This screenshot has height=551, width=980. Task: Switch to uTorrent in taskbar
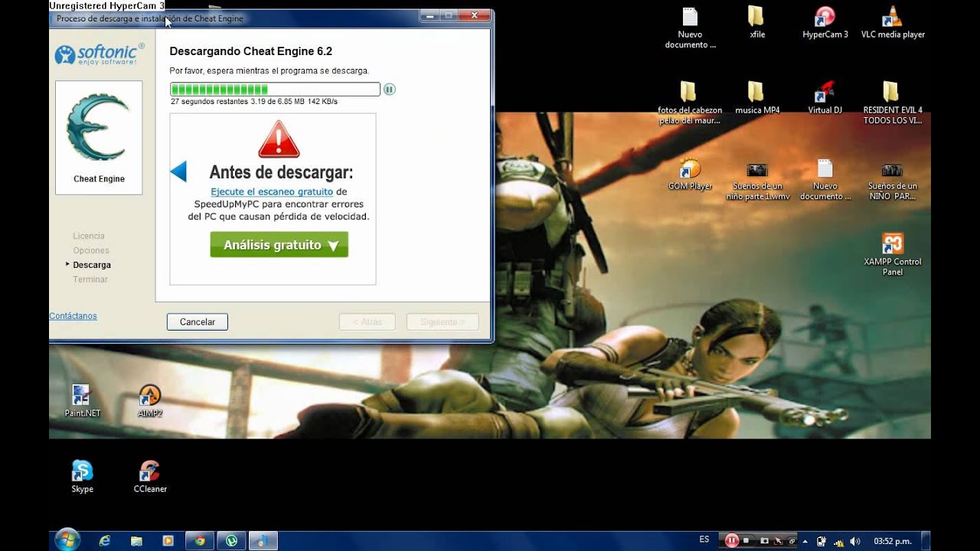231,541
